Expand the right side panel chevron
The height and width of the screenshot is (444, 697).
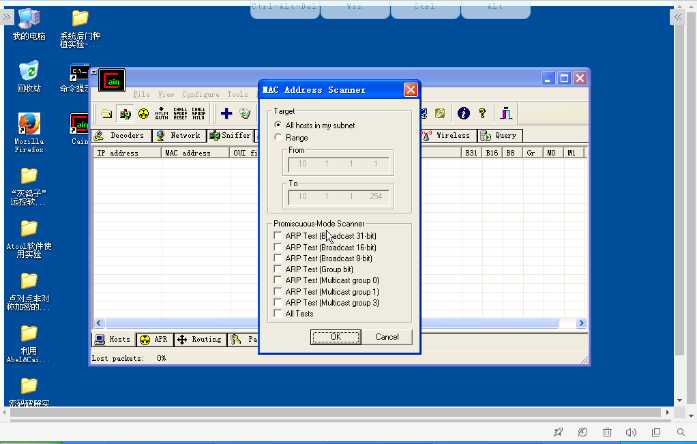coord(677,17)
